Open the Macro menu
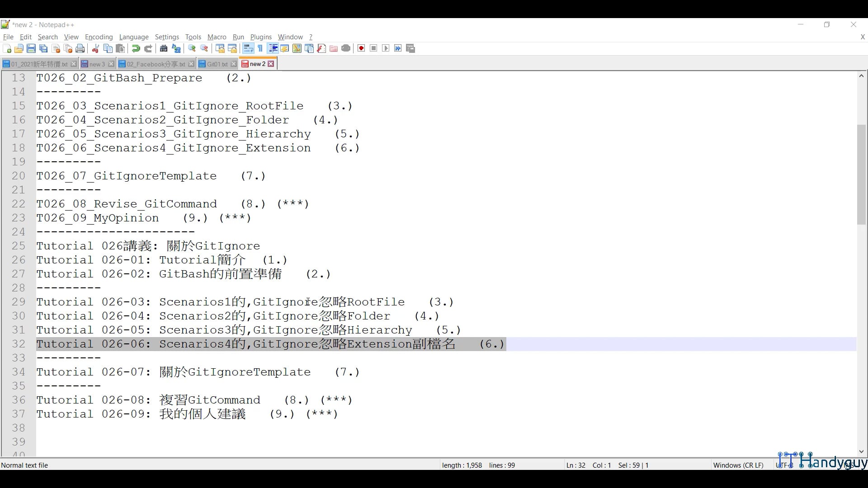The width and height of the screenshot is (868, 488). click(x=217, y=37)
